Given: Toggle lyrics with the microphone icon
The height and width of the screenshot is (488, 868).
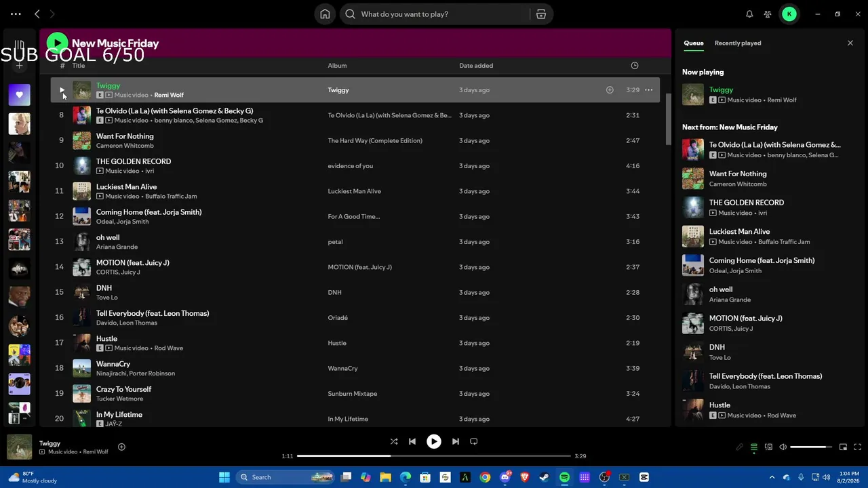Looking at the screenshot, I should click(740, 447).
